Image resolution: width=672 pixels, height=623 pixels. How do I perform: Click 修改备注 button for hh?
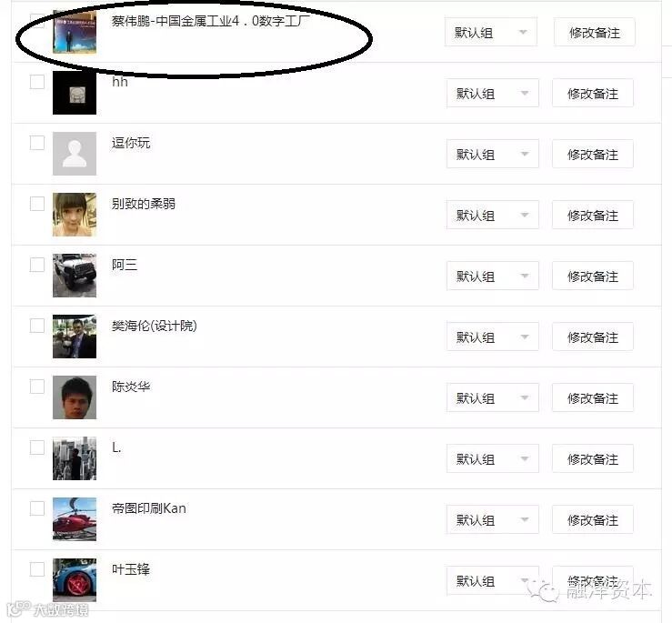click(593, 94)
